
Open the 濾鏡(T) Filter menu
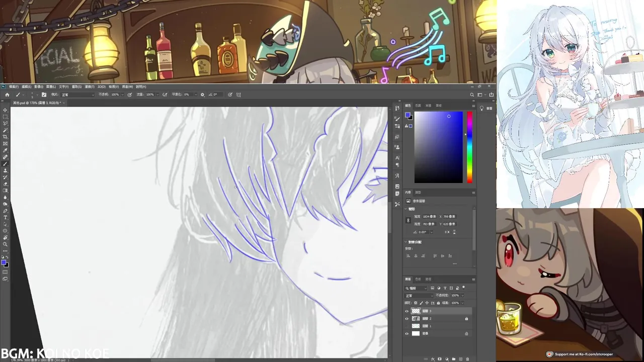point(90,86)
